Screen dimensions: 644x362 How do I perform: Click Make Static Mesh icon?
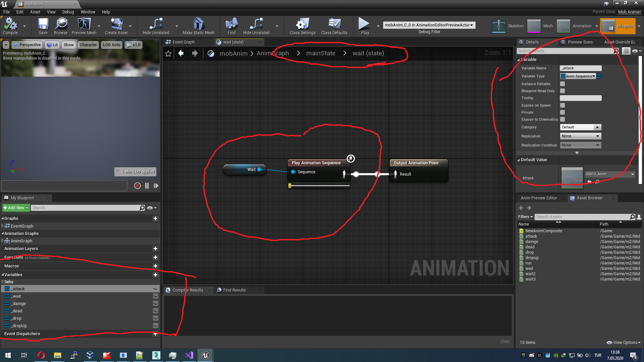pyautogui.click(x=198, y=26)
